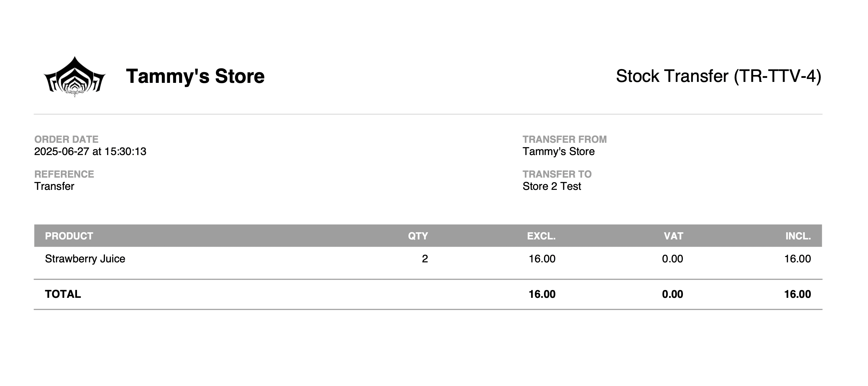Click the INCL. column header
The width and height of the screenshot is (868, 386).
pos(798,236)
